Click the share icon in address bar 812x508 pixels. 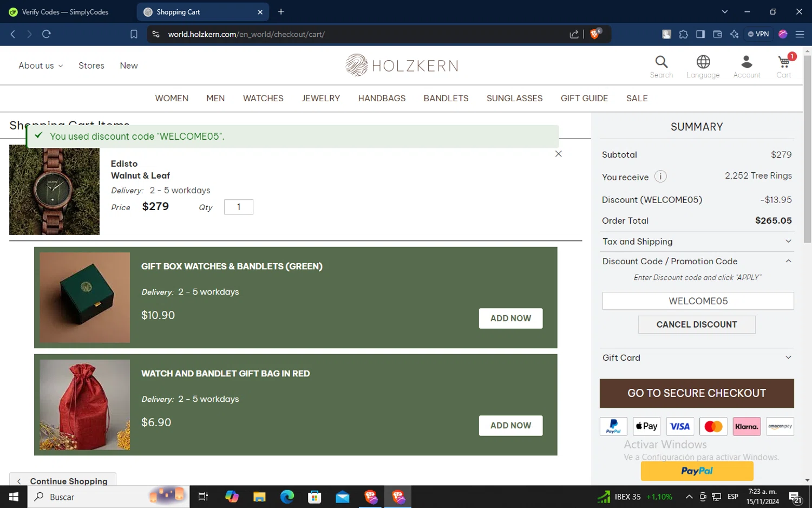[x=574, y=34]
